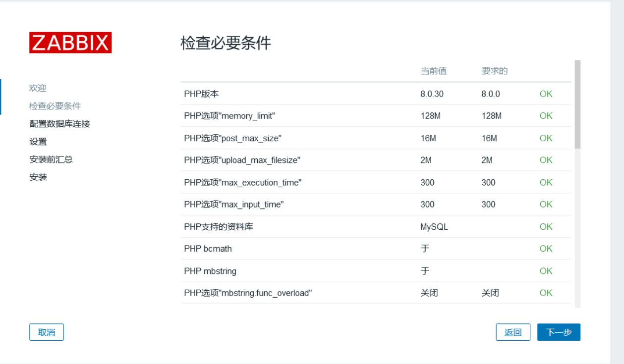Click OK status for upload_max_filesize
Image resolution: width=624 pixels, height=364 pixels.
pos(546,160)
